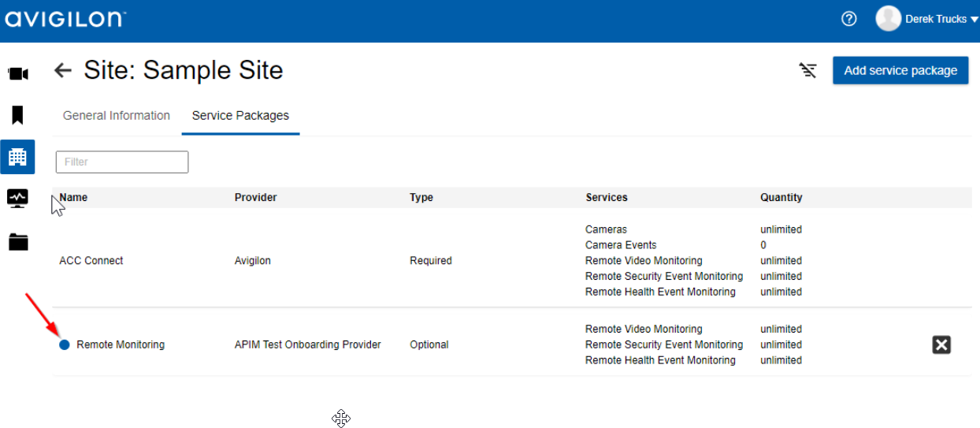Click the blue status dot beside Remote Monitoring
The width and height of the screenshot is (980, 428).
tap(65, 344)
